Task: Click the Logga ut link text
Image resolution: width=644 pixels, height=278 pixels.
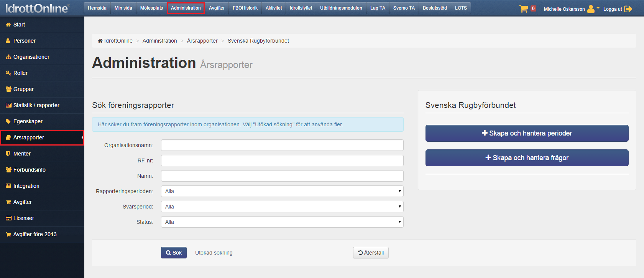Action: coord(613,9)
